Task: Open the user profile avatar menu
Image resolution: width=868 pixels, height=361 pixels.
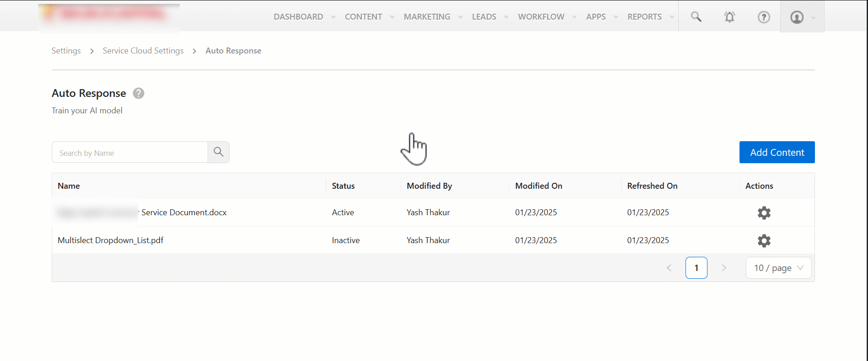Action: point(797,17)
